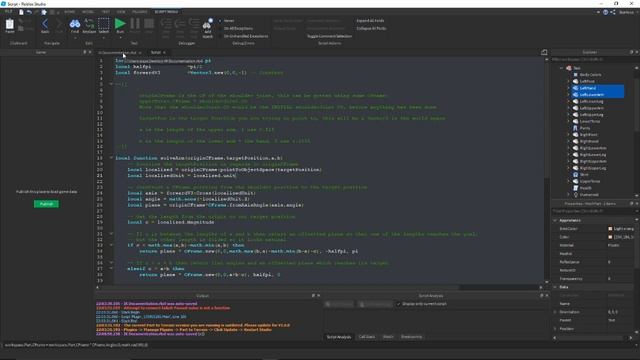
Task: Undock the Explorer panel with its float icon
Action: [x=631, y=52]
